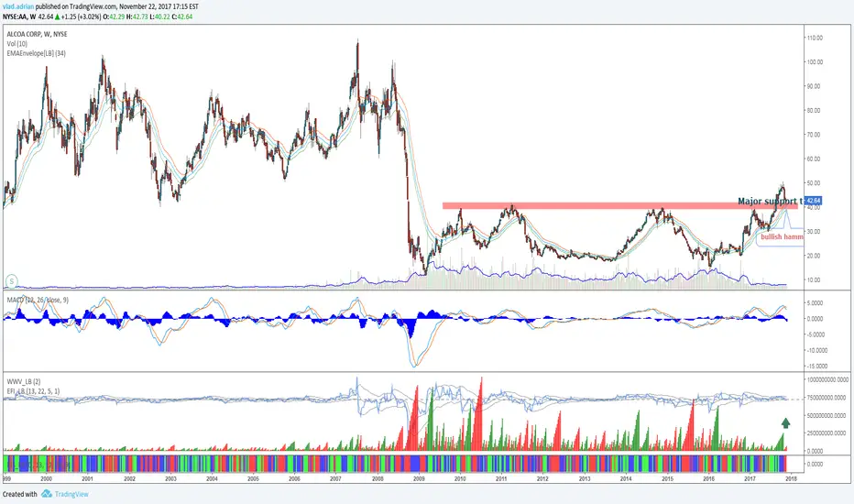Click the 2018 year label on the time axis
The width and height of the screenshot is (854, 504).
[x=792, y=479]
